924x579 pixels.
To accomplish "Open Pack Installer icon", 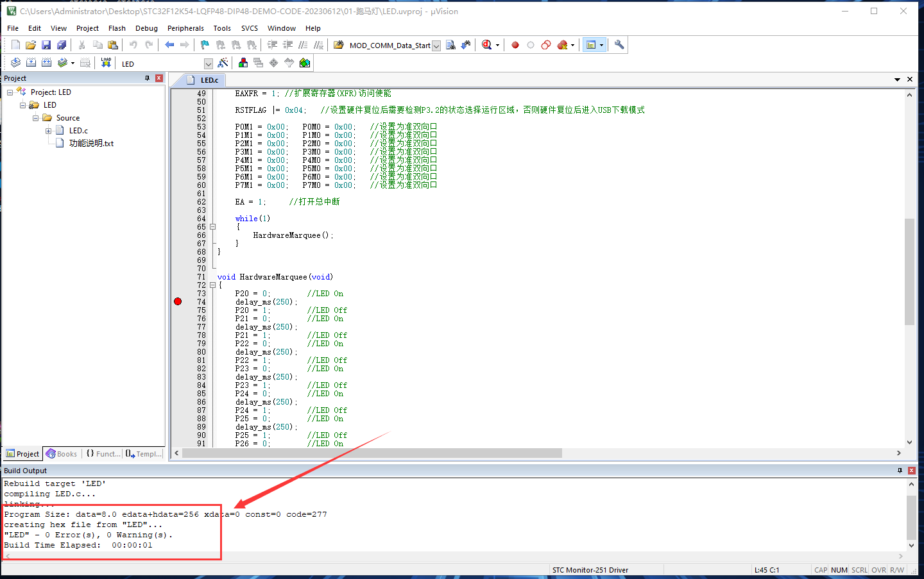I will click(305, 63).
